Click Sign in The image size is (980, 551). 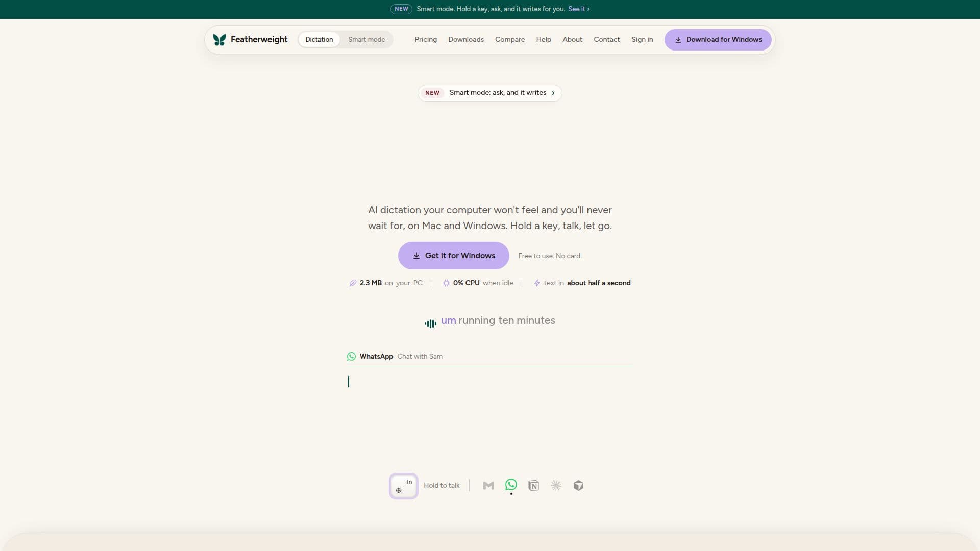[642, 40]
